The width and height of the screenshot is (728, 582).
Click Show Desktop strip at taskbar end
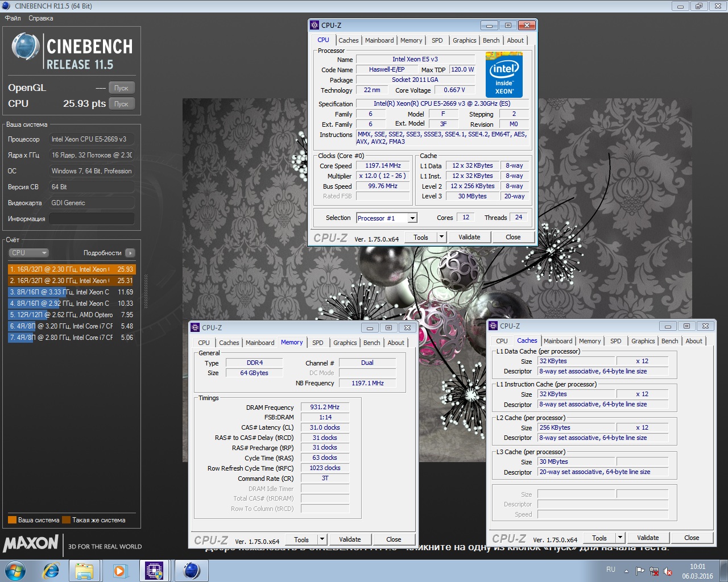tap(724, 571)
